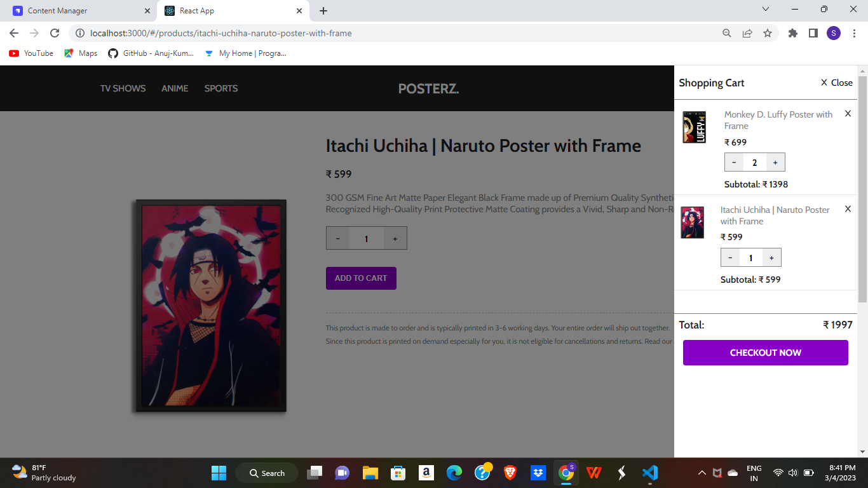Remove Monkey D. Luffy poster from cart
The image size is (868, 488).
(x=848, y=114)
